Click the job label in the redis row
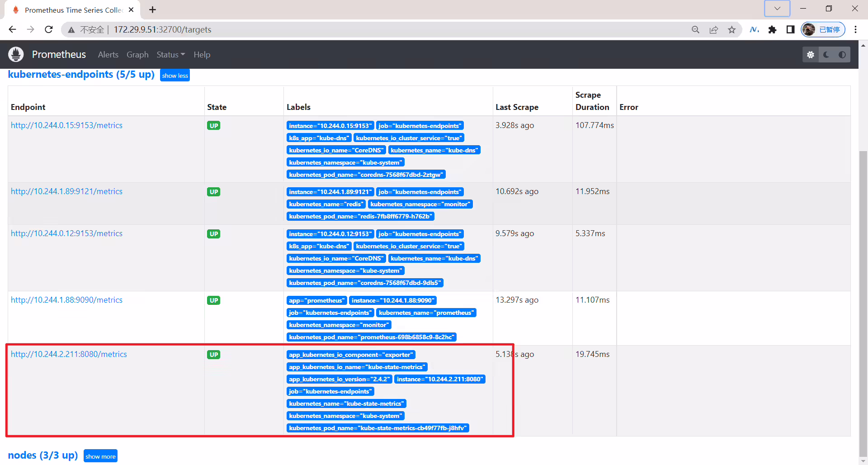 coord(420,192)
